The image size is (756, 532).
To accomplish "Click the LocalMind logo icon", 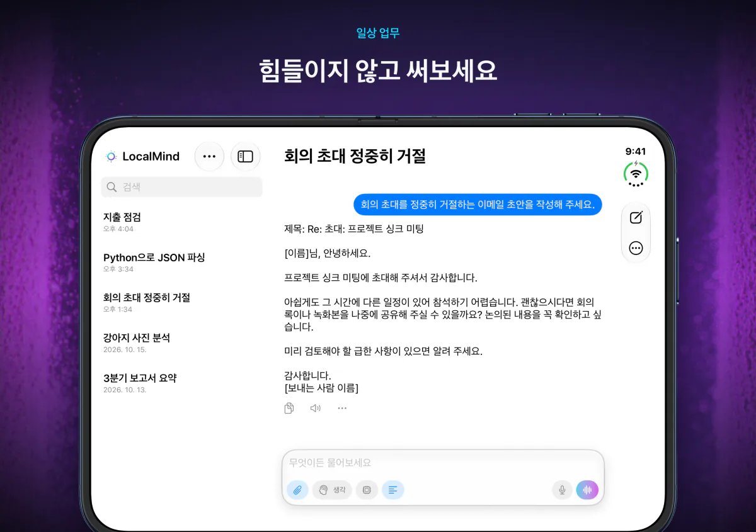I will (111, 156).
